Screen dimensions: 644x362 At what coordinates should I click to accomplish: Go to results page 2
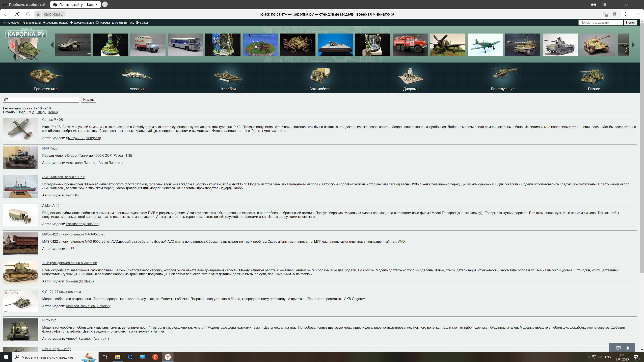pos(33,112)
